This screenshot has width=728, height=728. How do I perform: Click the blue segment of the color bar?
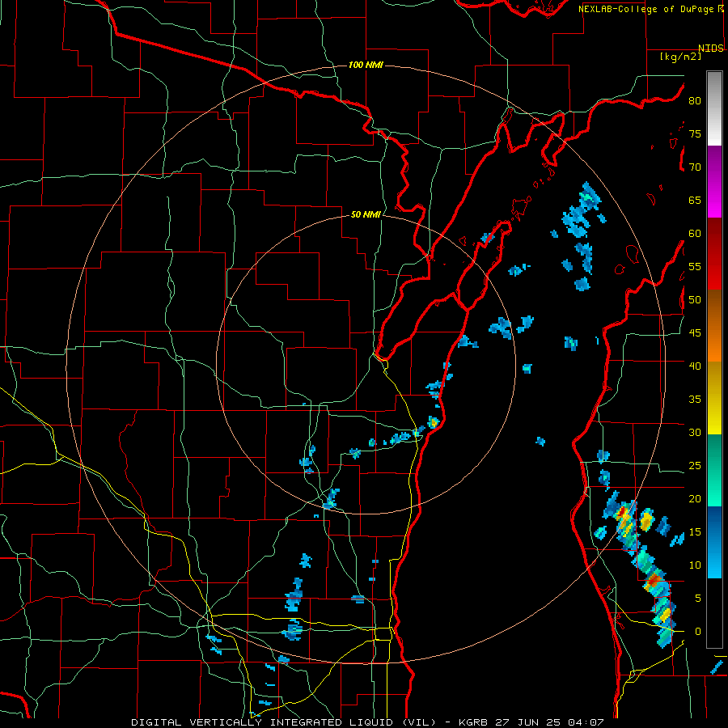[x=714, y=542]
